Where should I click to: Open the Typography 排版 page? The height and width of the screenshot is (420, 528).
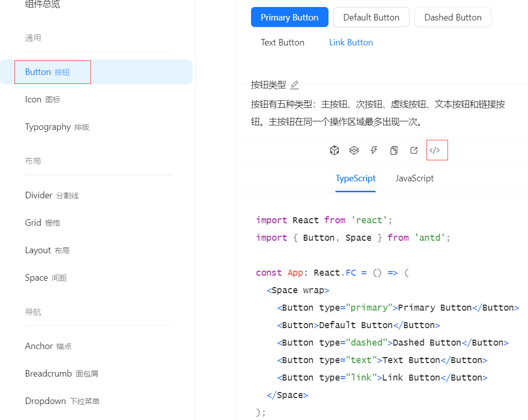(57, 127)
